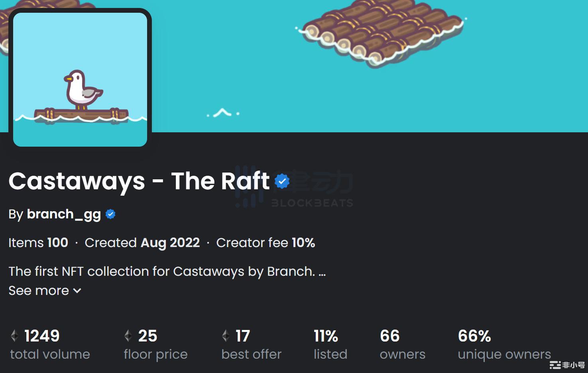Click the watermark logo in bottom corner

point(567,365)
